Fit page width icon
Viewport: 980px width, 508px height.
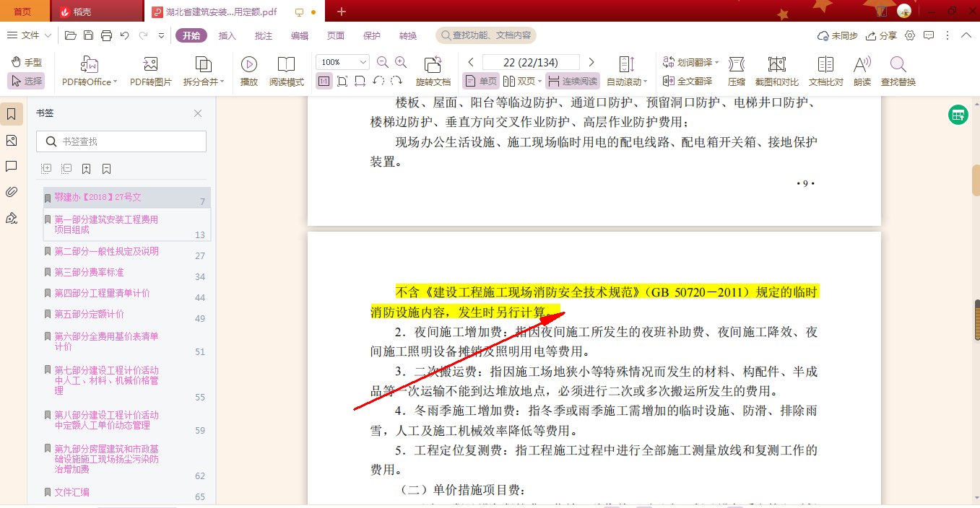(360, 81)
